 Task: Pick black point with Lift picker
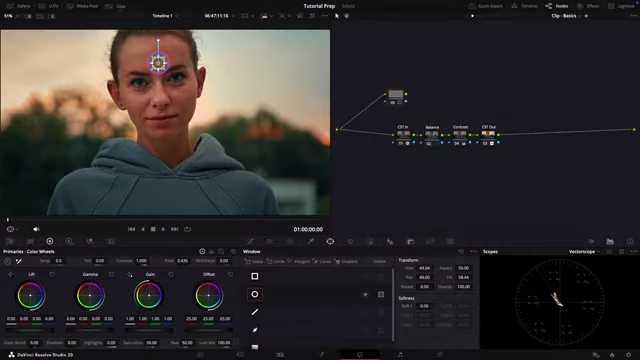click(11, 275)
